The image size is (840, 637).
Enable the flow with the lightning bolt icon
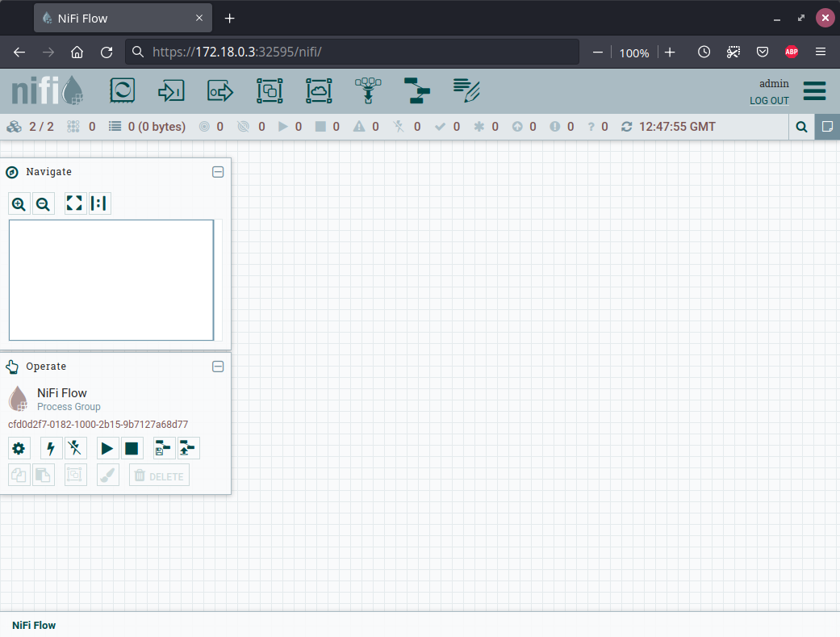click(50, 448)
